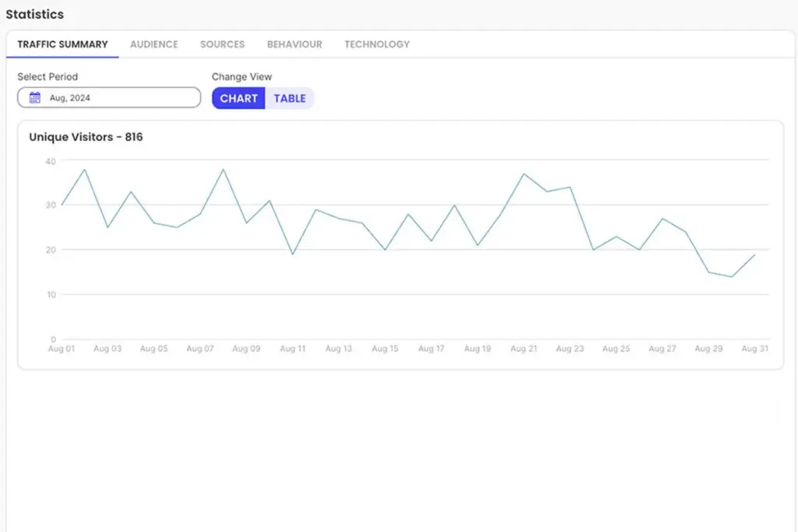The width and height of the screenshot is (798, 532).
Task: Select the CHART view button
Action: point(238,98)
